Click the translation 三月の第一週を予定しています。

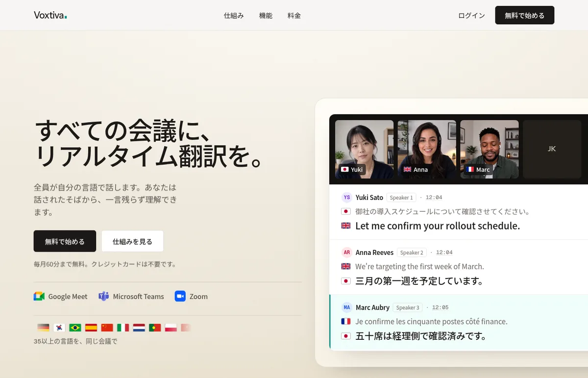(420, 281)
